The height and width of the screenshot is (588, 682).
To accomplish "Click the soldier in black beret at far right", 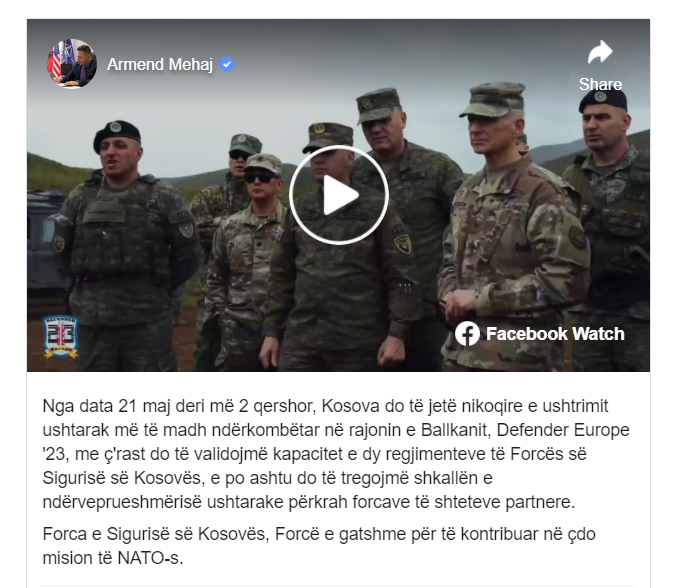I will [613, 226].
